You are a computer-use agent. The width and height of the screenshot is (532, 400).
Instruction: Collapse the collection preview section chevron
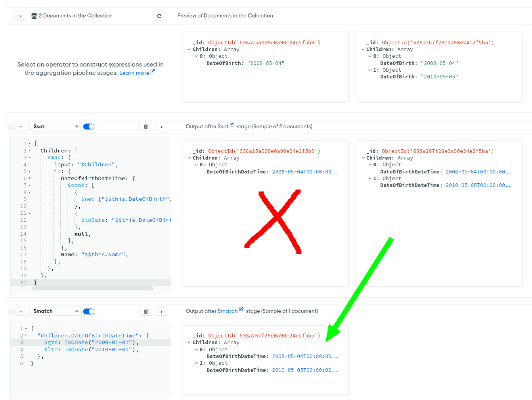coord(21,16)
